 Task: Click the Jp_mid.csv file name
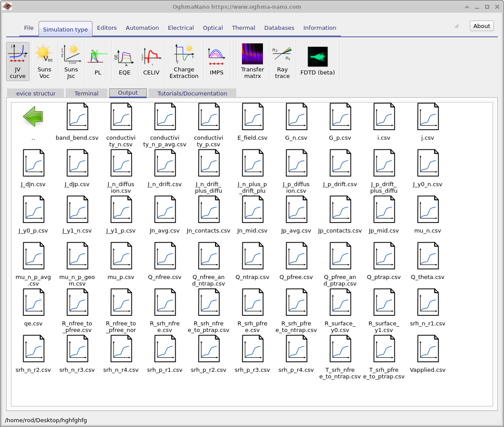pos(384,230)
